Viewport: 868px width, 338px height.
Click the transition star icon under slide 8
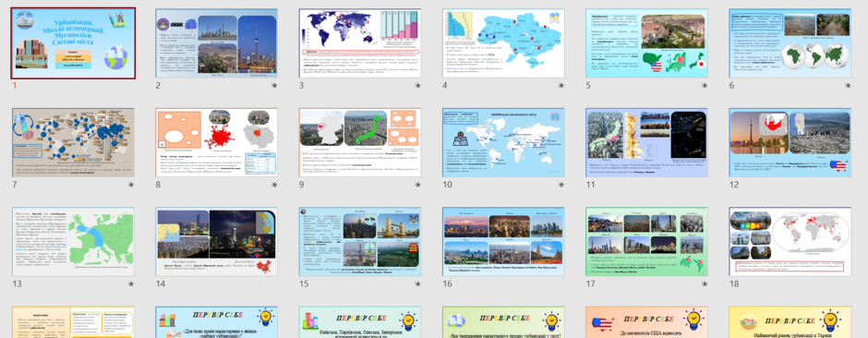point(274,185)
